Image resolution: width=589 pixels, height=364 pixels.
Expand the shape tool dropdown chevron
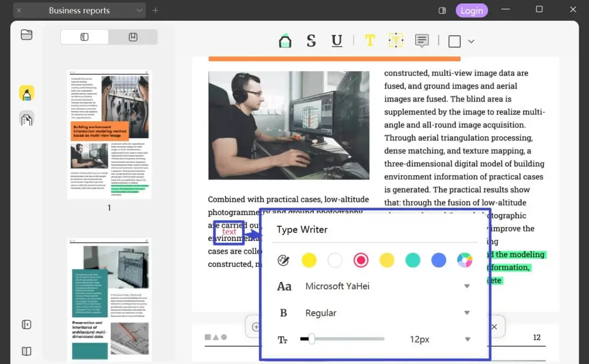[x=471, y=41]
